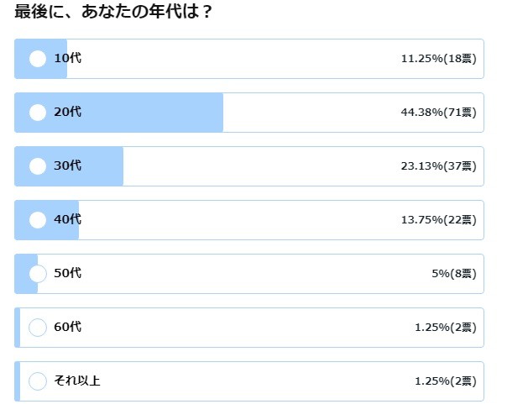The width and height of the screenshot is (507, 420).
Task: Choose the 30代 radio button
Action: [x=38, y=166]
